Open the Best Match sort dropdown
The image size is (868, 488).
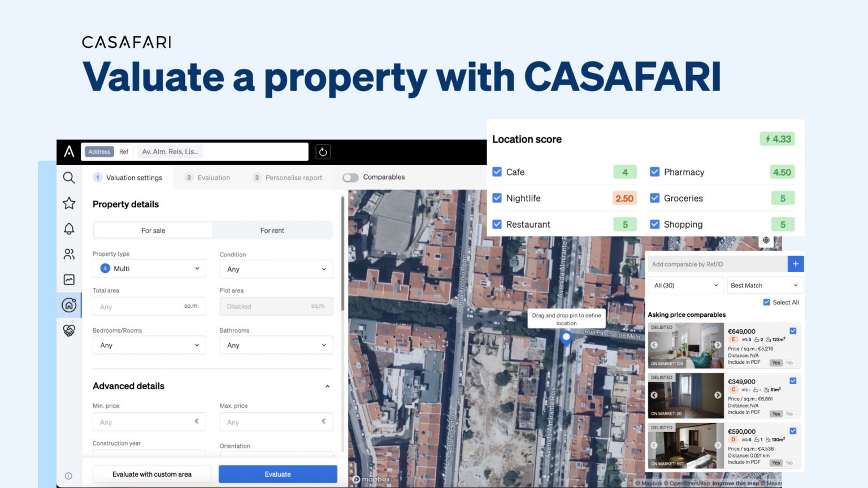(765, 285)
